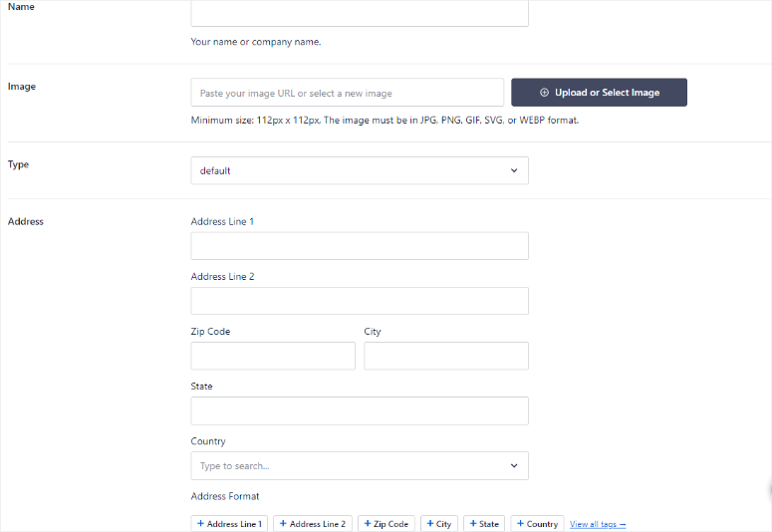
Task: Insert the plus State tag
Action: pyautogui.click(x=484, y=524)
